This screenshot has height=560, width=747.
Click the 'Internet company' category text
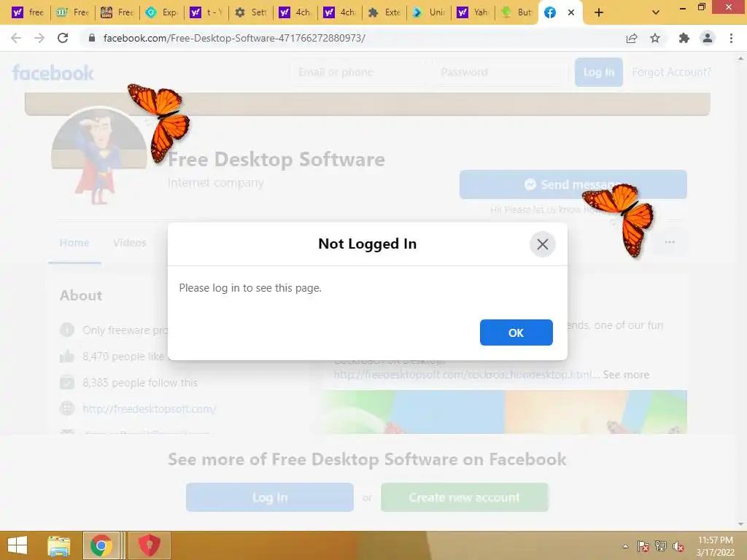(x=215, y=183)
